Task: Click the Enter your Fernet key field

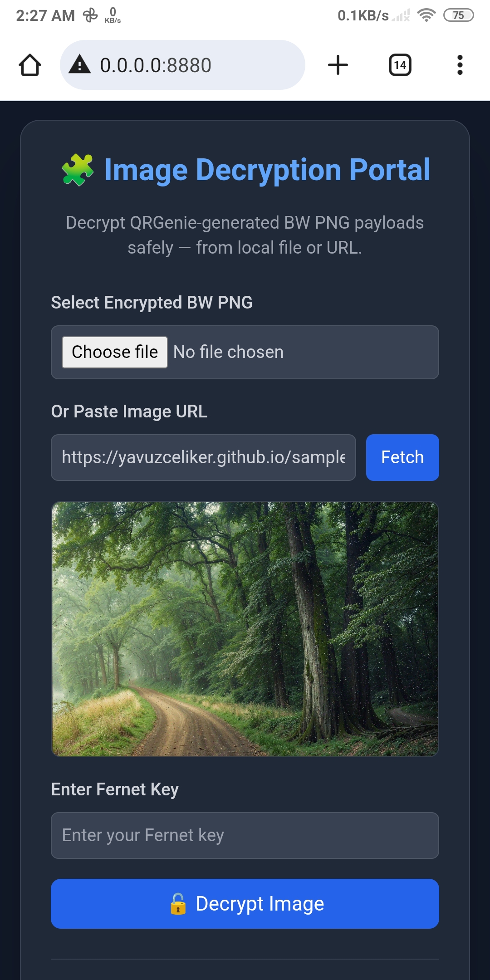Action: pyautogui.click(x=245, y=835)
